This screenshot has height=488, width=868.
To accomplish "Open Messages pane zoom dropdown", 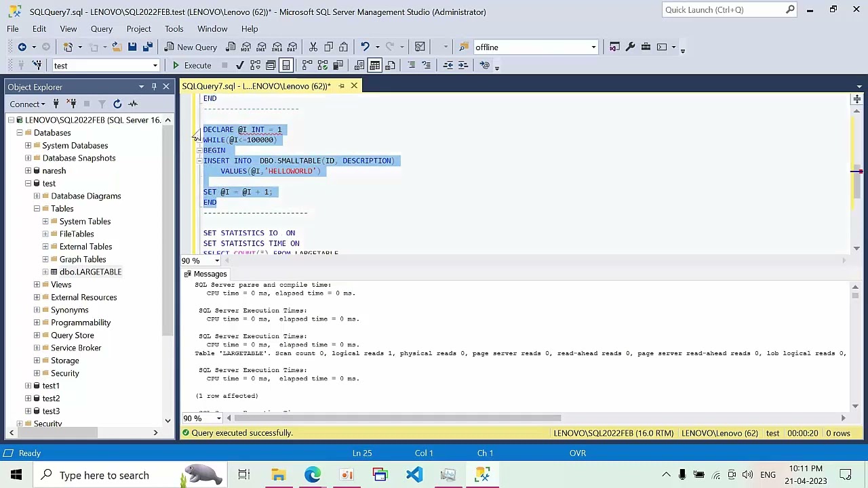I will [218, 418].
